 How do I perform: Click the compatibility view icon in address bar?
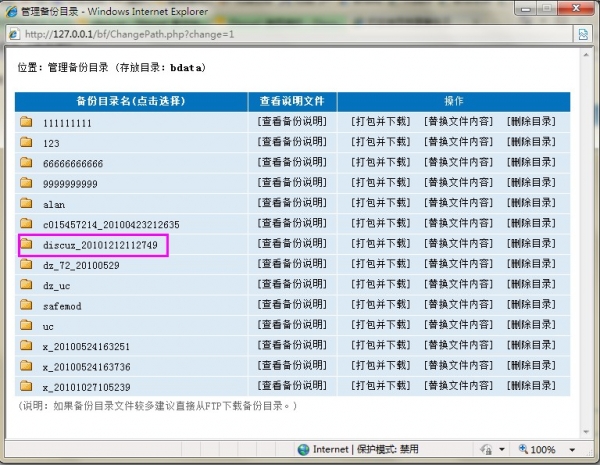(x=582, y=34)
